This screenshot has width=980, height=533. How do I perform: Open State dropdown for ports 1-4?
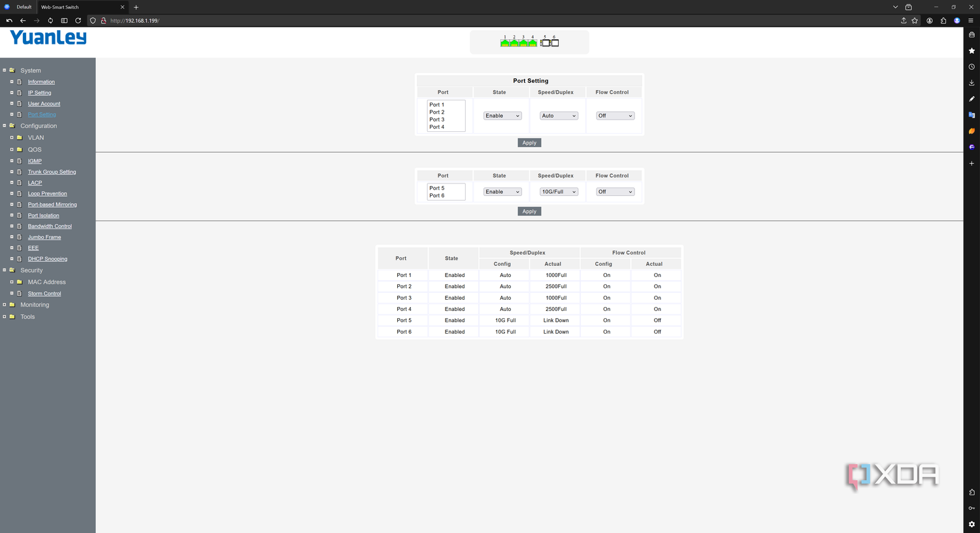(502, 116)
